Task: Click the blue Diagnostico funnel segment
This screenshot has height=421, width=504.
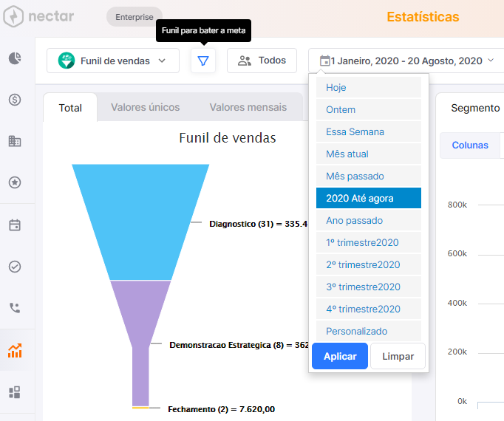Action: (x=140, y=222)
